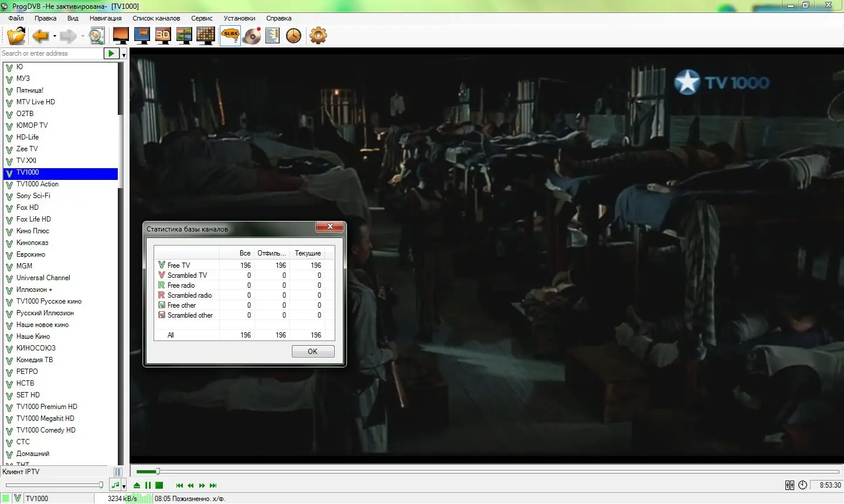The image size is (844, 504).
Task: Skip to next with the last transport arrow
Action: tap(213, 485)
